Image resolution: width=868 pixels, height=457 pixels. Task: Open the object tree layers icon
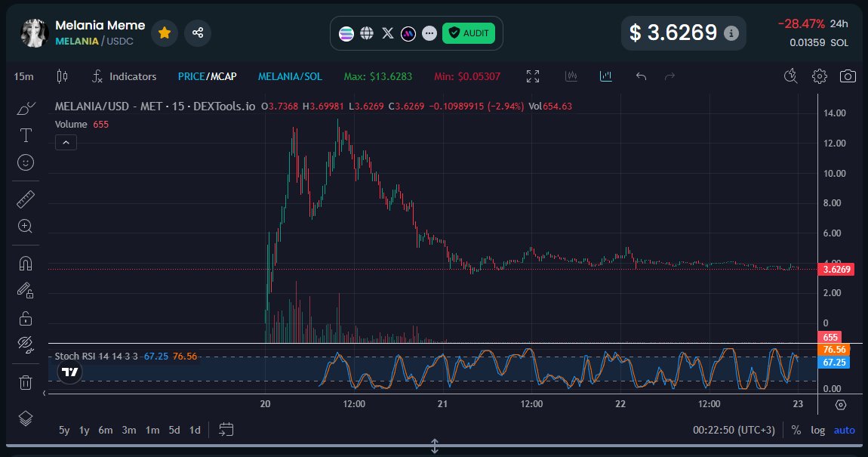(x=26, y=418)
